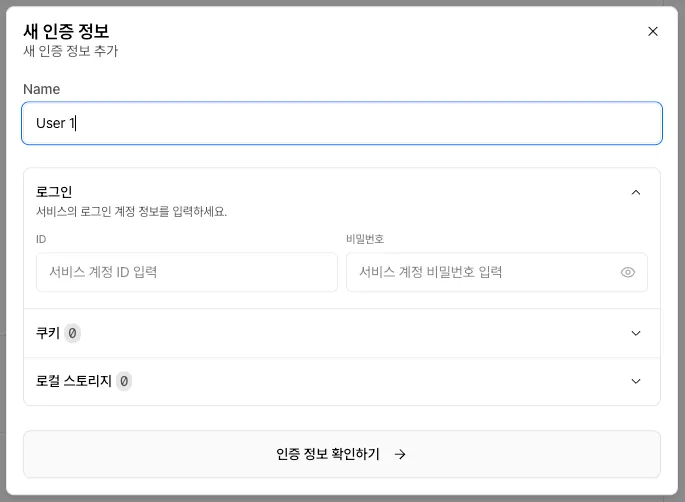The image size is (685, 502).
Task: Close the 새 인증 정보 dialog
Action: (653, 31)
